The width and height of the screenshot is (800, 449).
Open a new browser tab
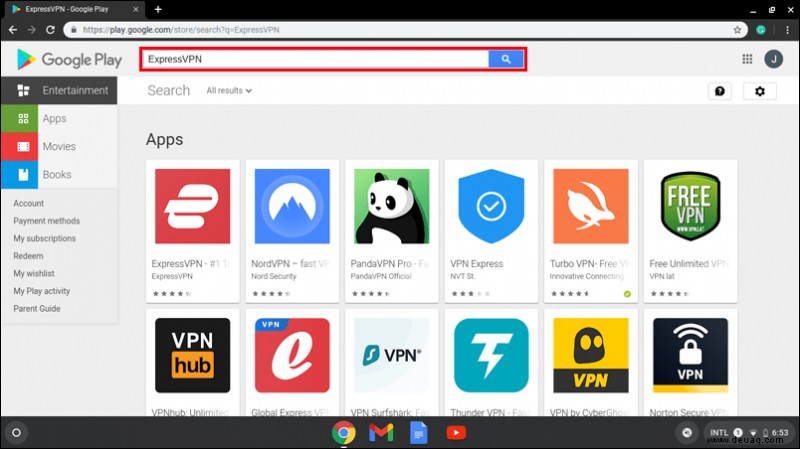158,9
